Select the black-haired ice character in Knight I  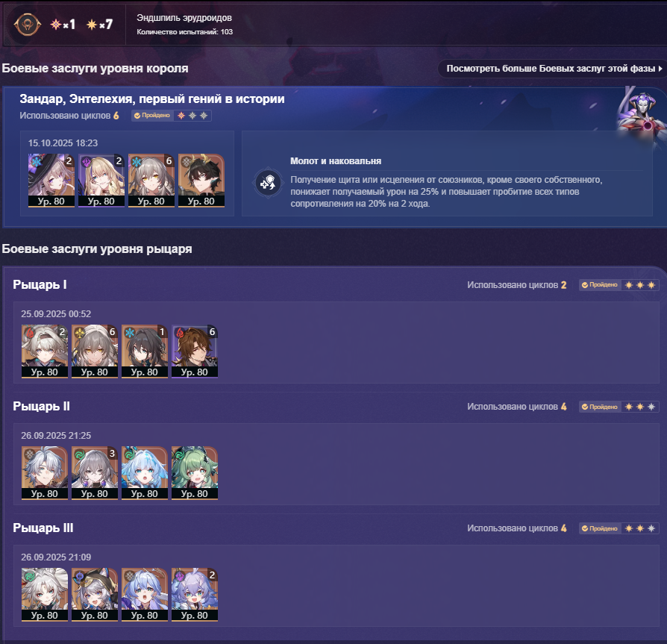145,351
